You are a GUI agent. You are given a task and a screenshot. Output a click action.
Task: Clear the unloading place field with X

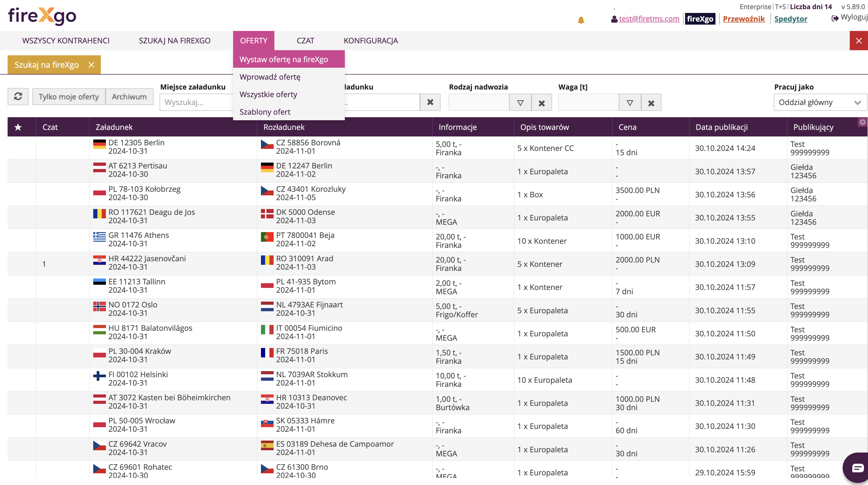430,102
